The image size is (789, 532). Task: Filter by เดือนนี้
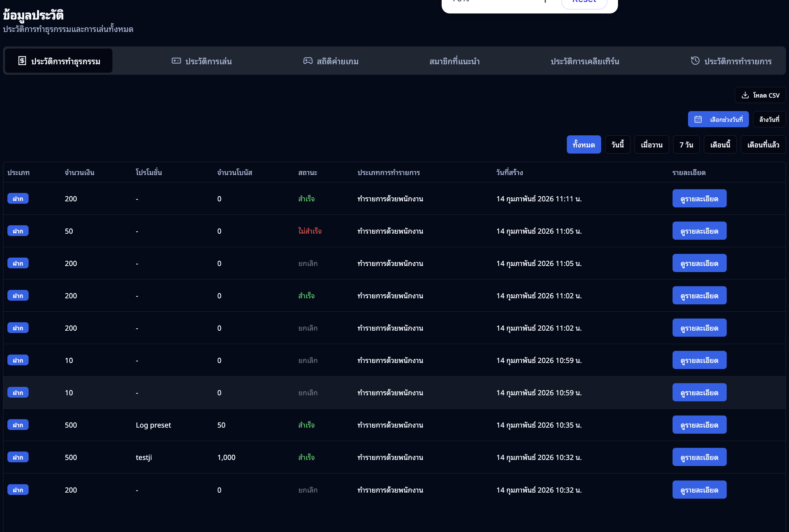click(720, 145)
